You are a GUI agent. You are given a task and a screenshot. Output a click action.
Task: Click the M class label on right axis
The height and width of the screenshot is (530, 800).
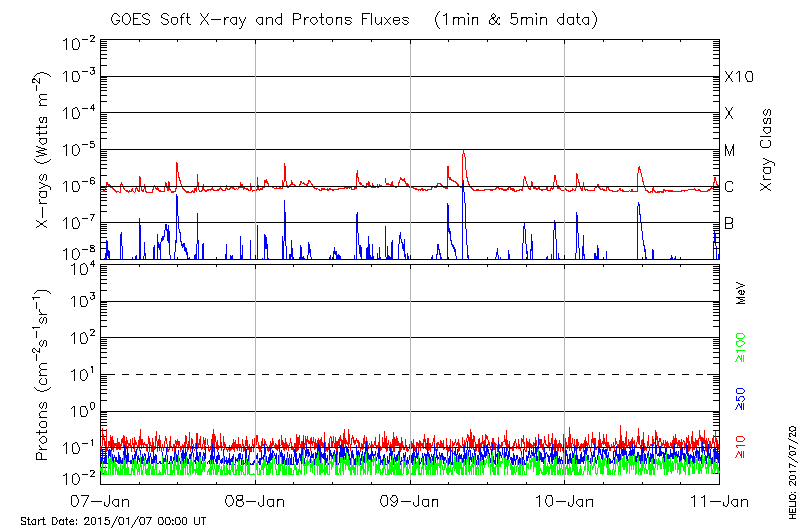click(x=730, y=150)
